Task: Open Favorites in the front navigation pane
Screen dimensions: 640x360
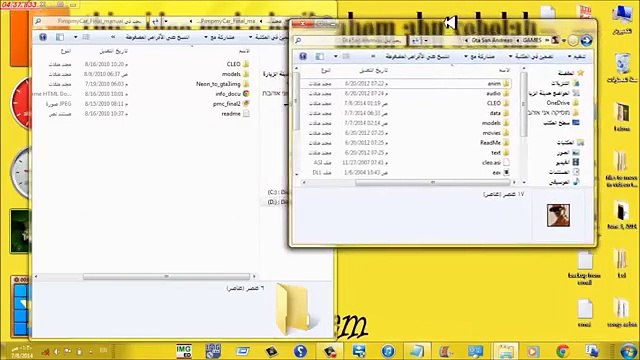Action: click(571, 73)
